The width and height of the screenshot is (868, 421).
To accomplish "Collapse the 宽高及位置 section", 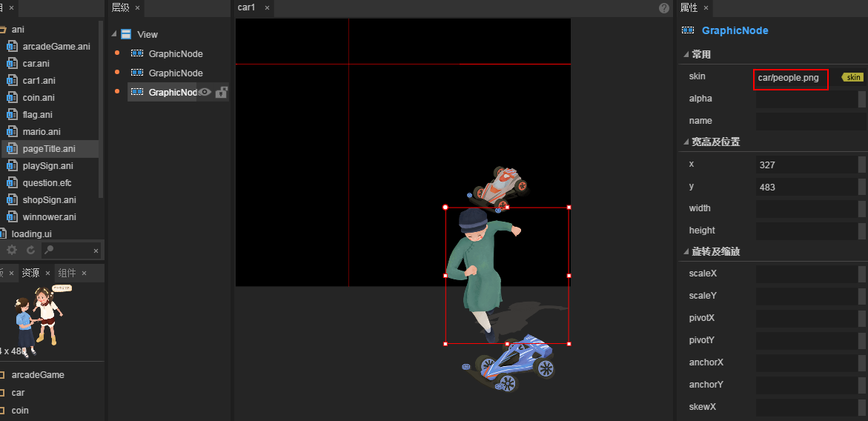I will (x=685, y=142).
